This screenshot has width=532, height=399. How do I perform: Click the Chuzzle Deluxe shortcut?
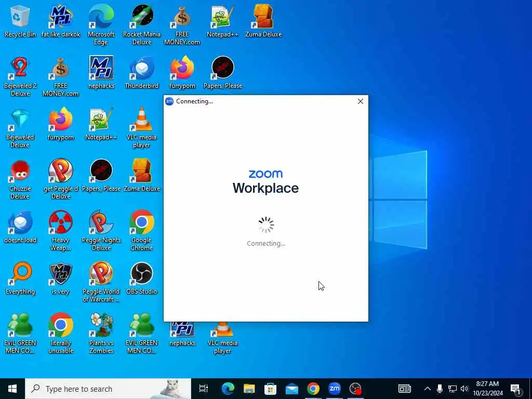(x=20, y=179)
